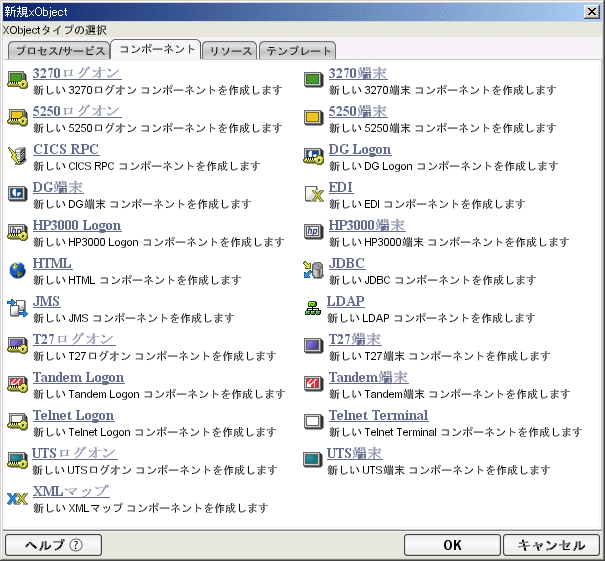Click the HTML globe icon
Image resolution: width=605 pixels, height=561 pixels.
[x=17, y=270]
